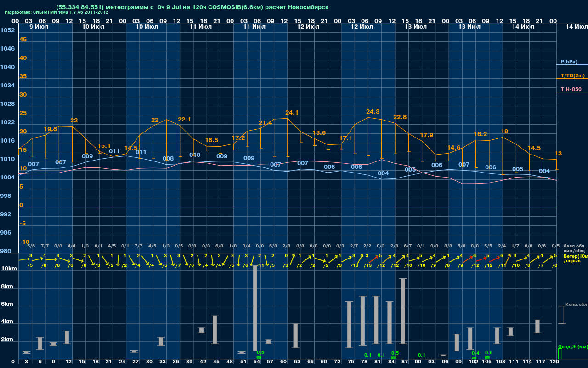Image resolution: width=588 pixels, height=368 pixels.
Task: Click the green precipitation marker at hour 105
Action: 487,358
